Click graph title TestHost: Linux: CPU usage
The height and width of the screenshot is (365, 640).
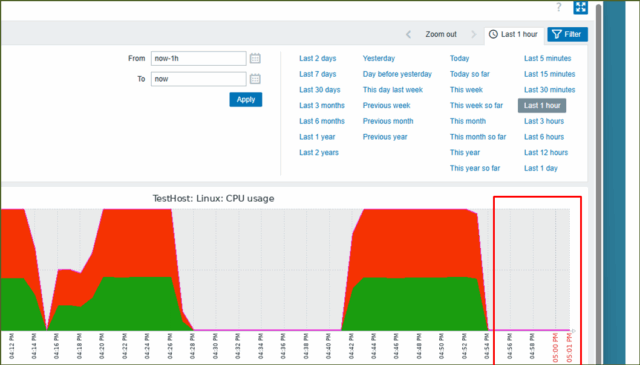213,198
